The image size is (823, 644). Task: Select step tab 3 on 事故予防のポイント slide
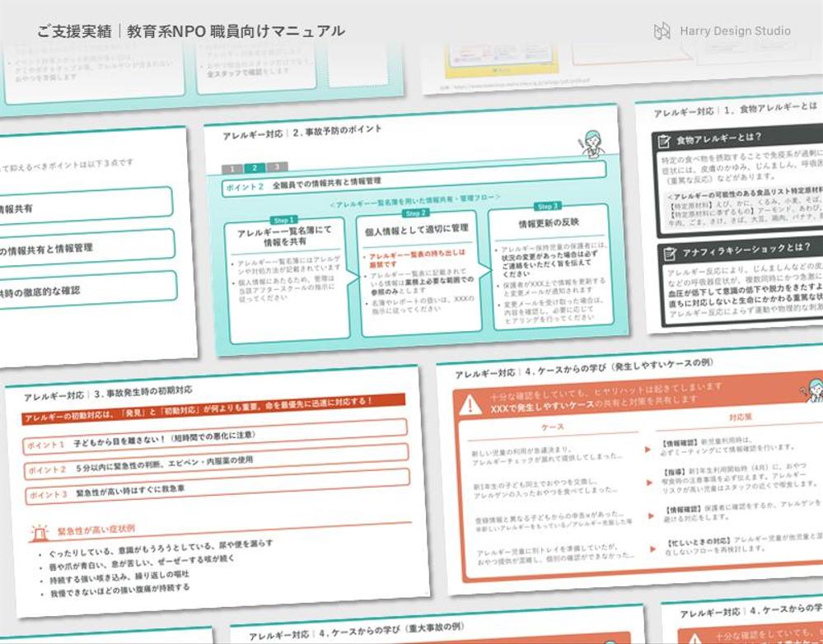coord(278,167)
